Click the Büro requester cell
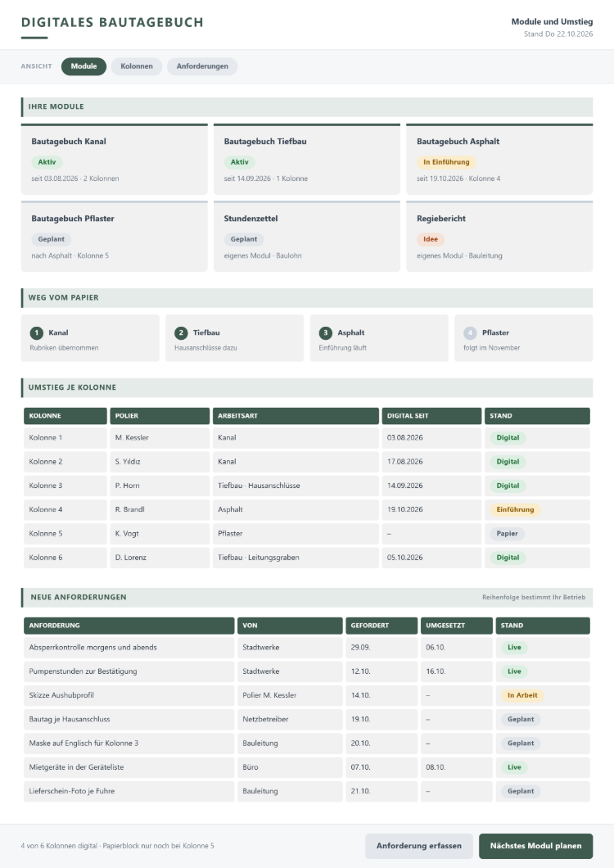Viewport: 614px width, 868px height. pyautogui.click(x=290, y=767)
